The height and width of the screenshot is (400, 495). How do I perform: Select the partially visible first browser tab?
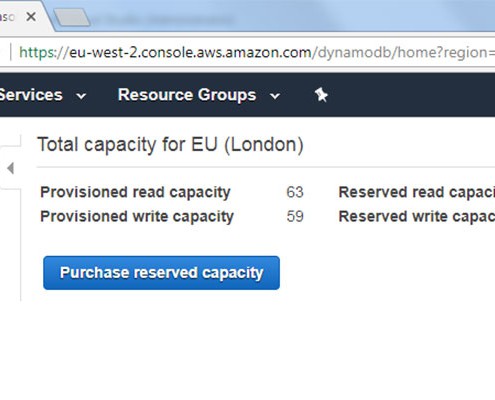pos(7,17)
